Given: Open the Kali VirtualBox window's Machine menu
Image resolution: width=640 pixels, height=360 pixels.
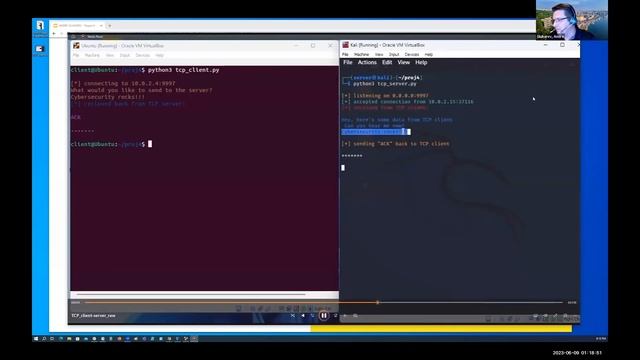Looking at the screenshot, I should coord(361,54).
